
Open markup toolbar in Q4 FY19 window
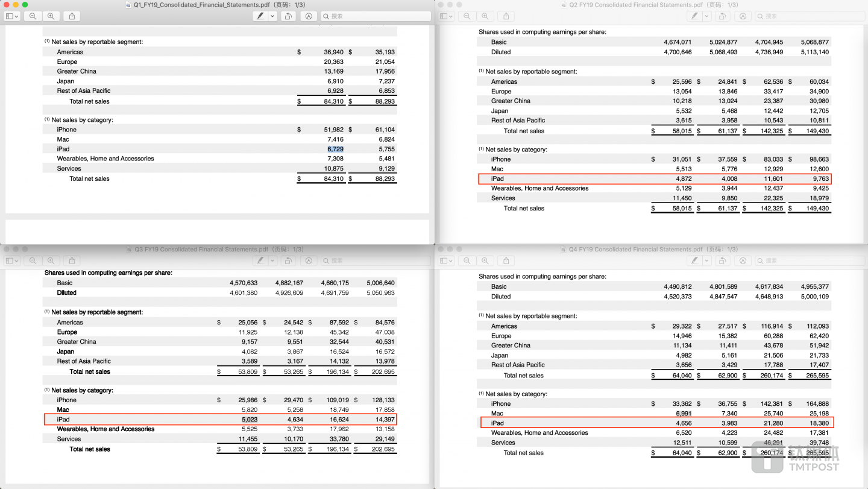tap(743, 260)
